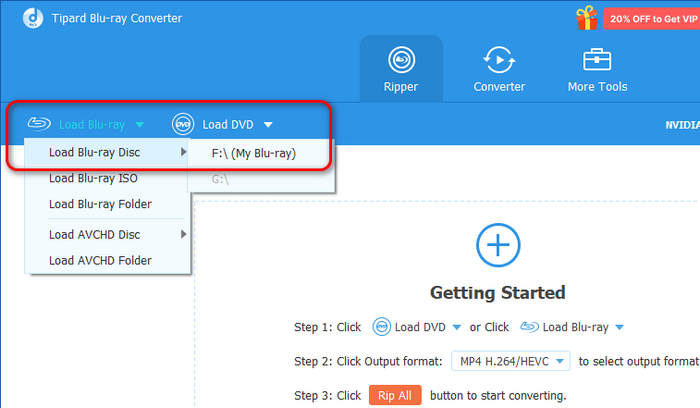Click Load Blu-ray text in Step 1
The width and height of the screenshot is (700, 408).
click(575, 327)
